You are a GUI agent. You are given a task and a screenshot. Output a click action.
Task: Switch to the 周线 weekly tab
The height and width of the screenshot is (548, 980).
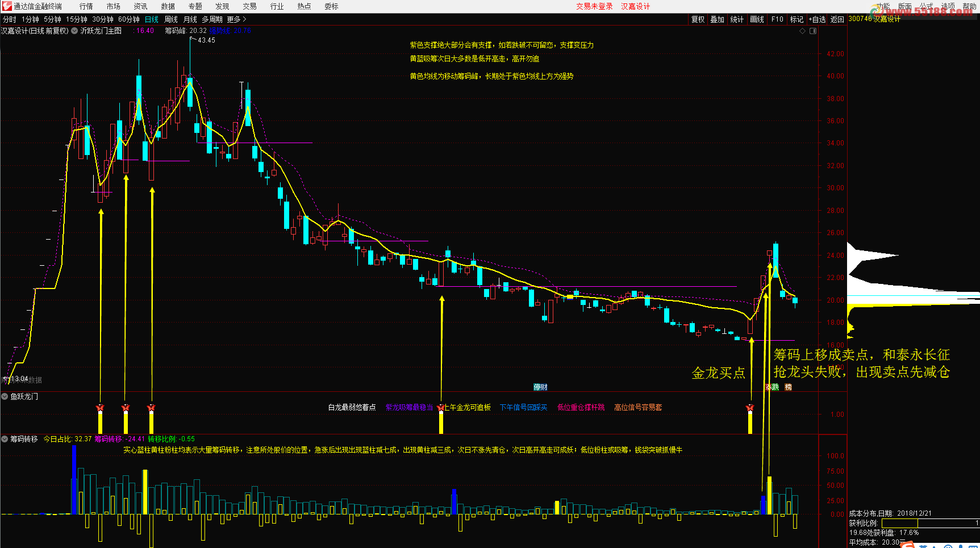171,19
